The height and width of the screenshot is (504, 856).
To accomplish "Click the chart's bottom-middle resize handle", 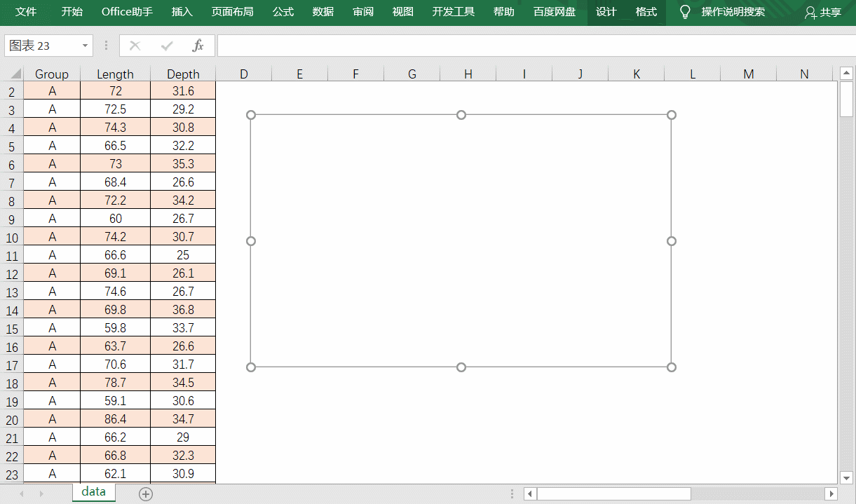I will tap(461, 367).
